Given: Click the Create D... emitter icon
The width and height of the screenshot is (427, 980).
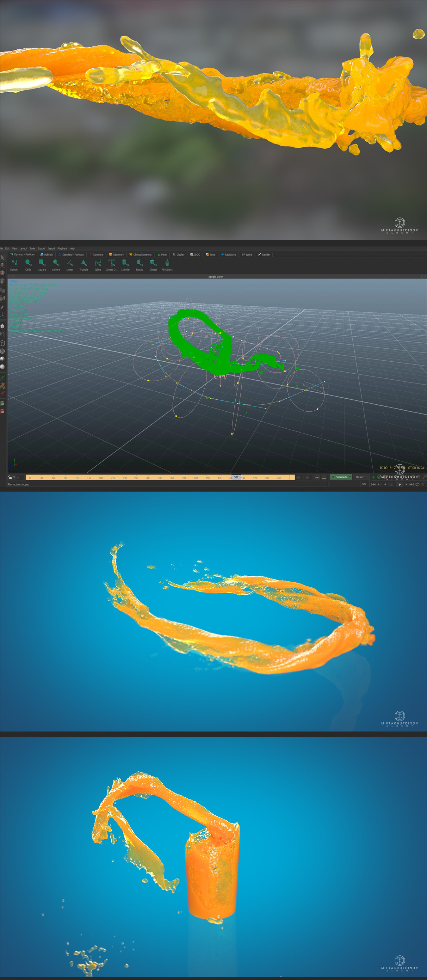Looking at the screenshot, I should [x=112, y=265].
